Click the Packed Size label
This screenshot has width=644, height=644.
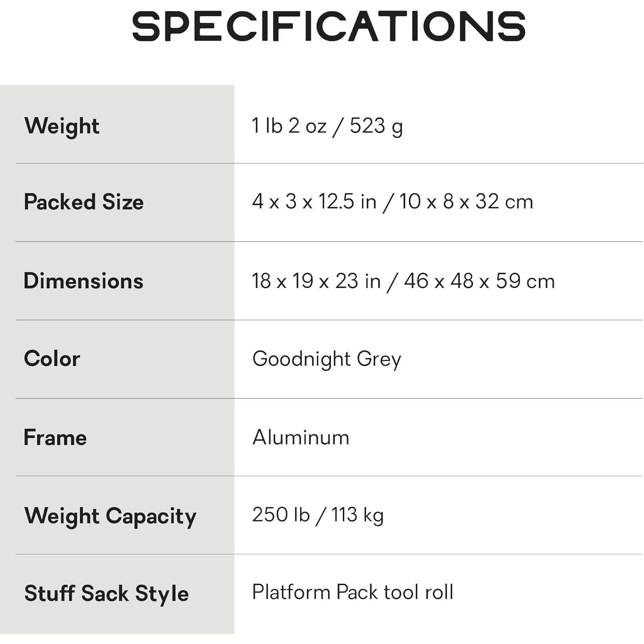[84, 202]
